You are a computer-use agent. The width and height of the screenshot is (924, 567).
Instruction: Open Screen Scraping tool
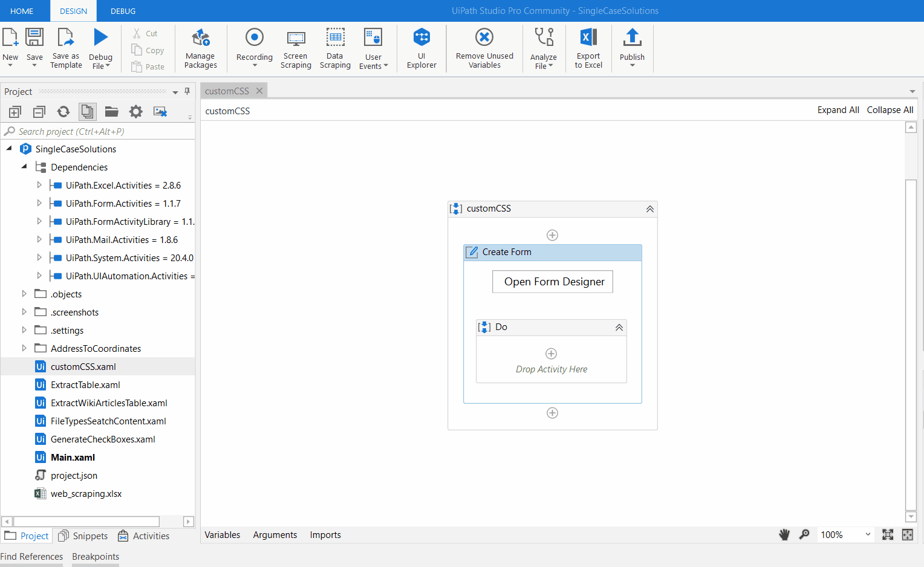click(296, 48)
